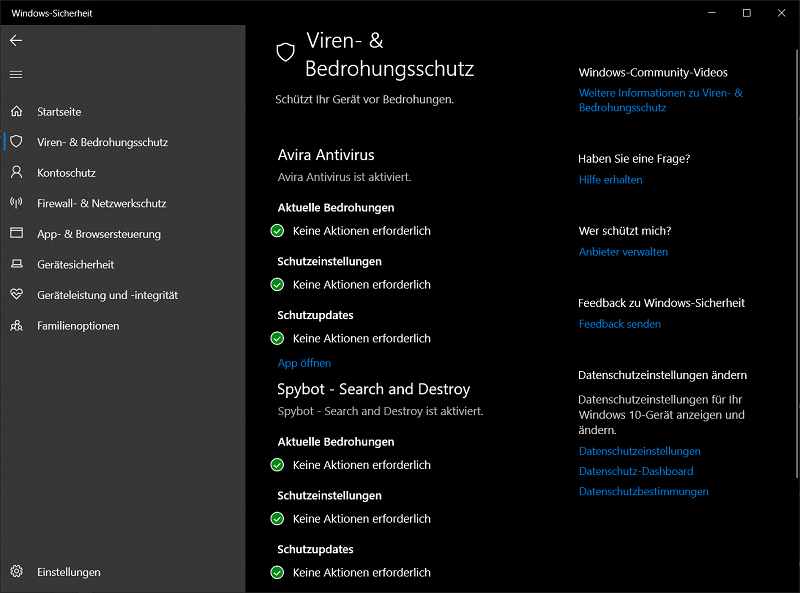Click Spybot Schutzupdates green checkmark

[277, 573]
